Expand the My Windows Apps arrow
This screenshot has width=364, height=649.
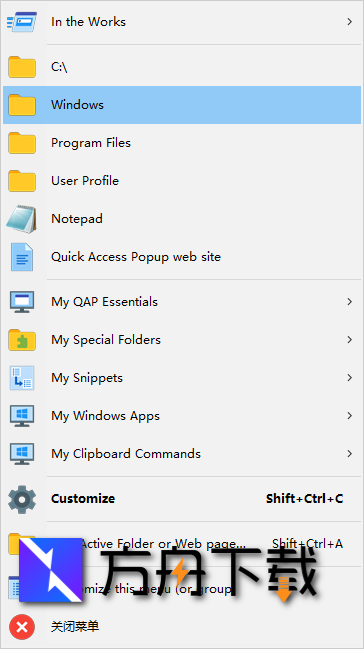(350, 416)
